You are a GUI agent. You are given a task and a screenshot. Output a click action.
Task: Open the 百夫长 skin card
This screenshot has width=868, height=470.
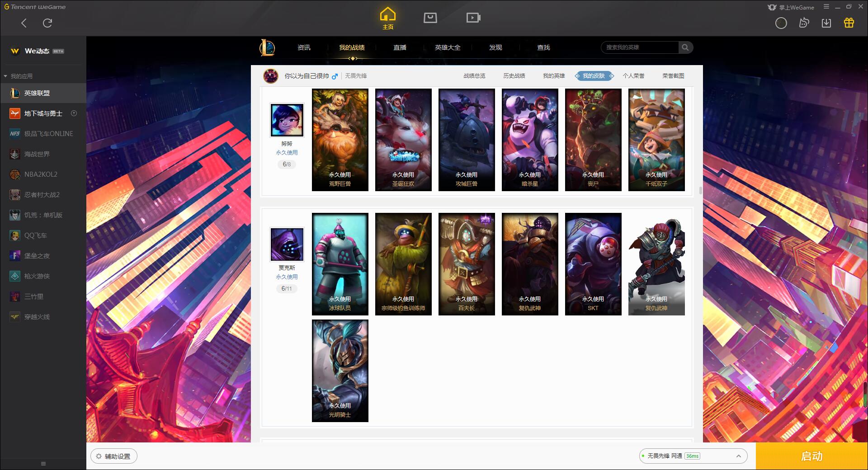tap(467, 264)
